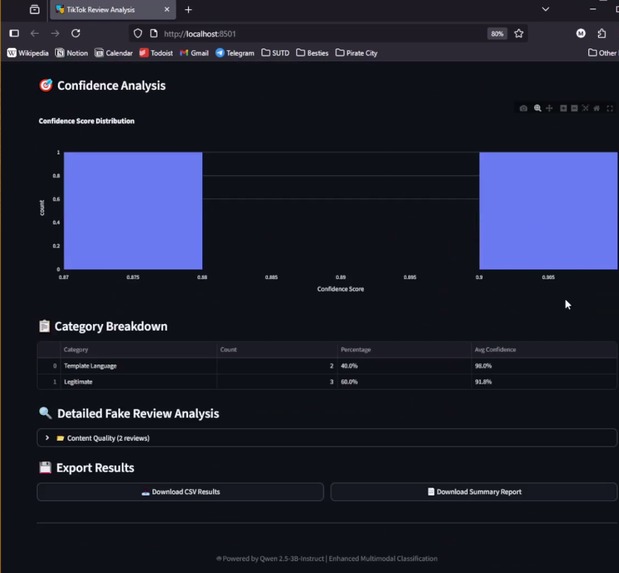619x573 pixels.
Task: Sort table by the Category column header
Action: (x=139, y=350)
